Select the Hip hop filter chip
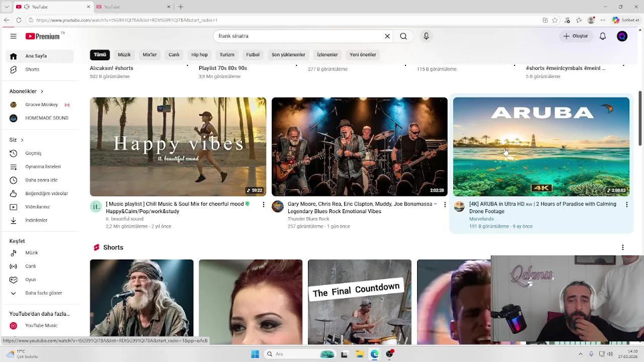644x362 pixels. [199, 55]
